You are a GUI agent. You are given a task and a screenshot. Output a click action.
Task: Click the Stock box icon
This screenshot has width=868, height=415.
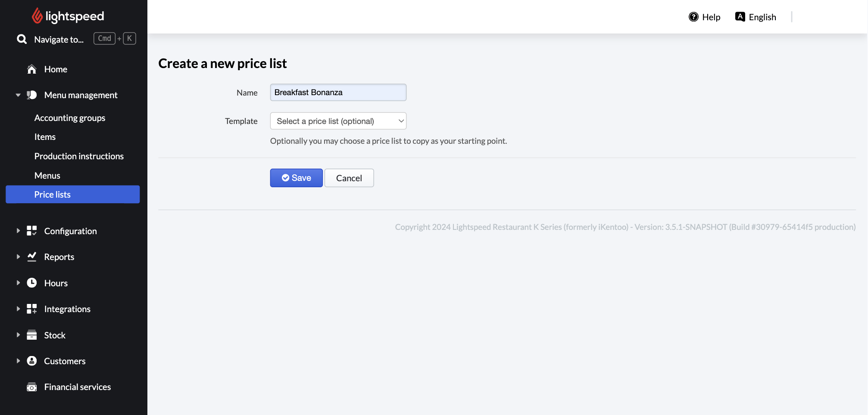[31, 335]
